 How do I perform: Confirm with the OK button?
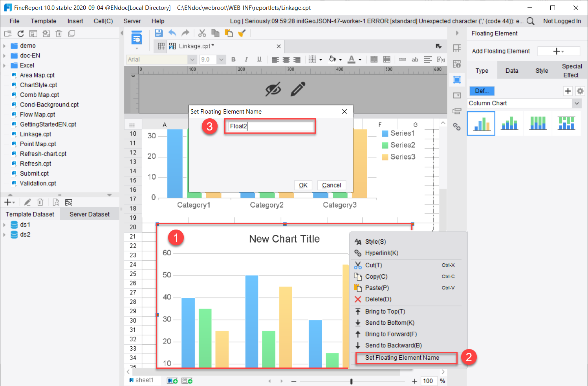pos(303,185)
